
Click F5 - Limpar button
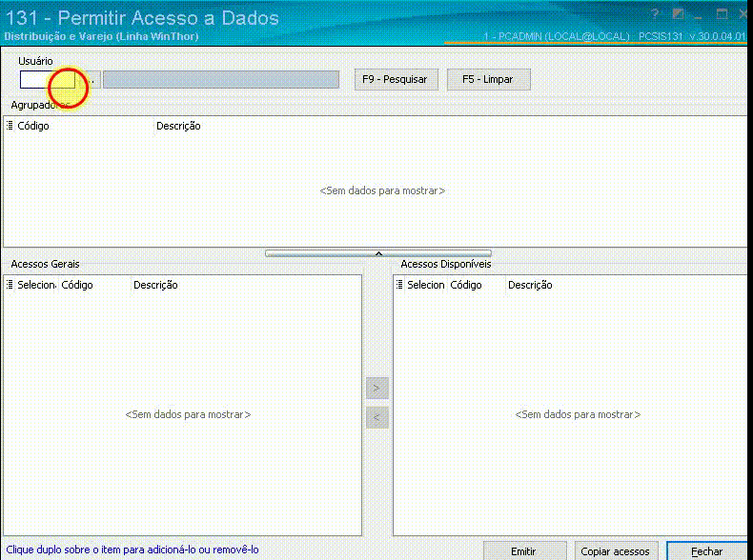pos(488,79)
